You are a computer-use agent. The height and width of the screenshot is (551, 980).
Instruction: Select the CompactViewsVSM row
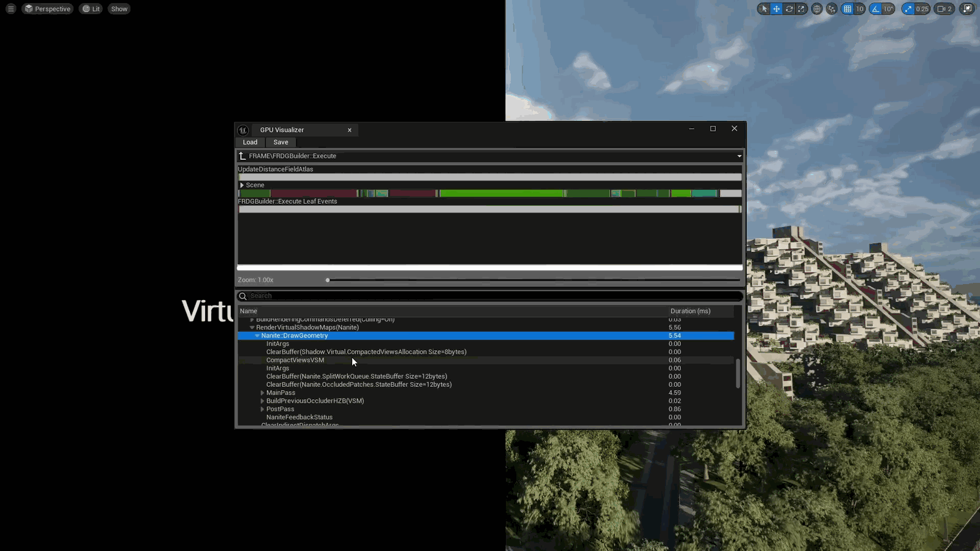pyautogui.click(x=486, y=360)
